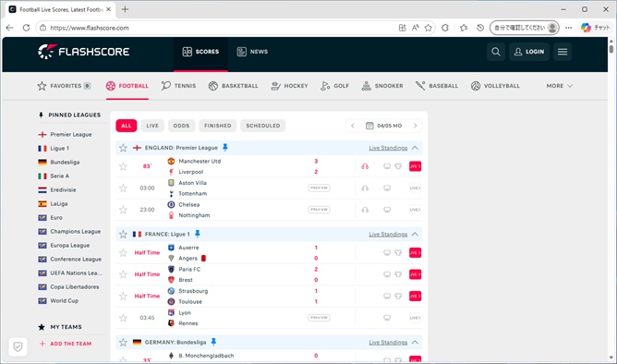Image resolution: width=617 pixels, height=364 pixels.
Task: Open LIVE badge for Manchester Utd match
Action: click(x=415, y=166)
